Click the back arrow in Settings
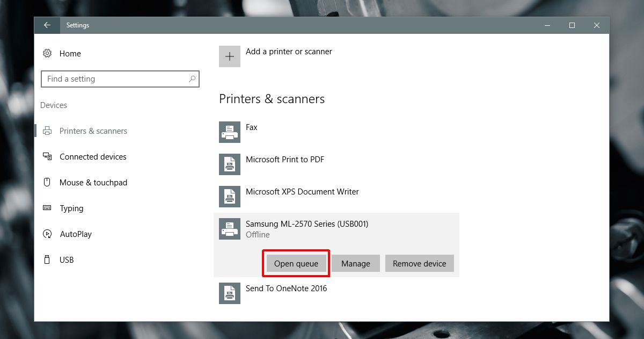The width and height of the screenshot is (644, 339). tap(47, 25)
